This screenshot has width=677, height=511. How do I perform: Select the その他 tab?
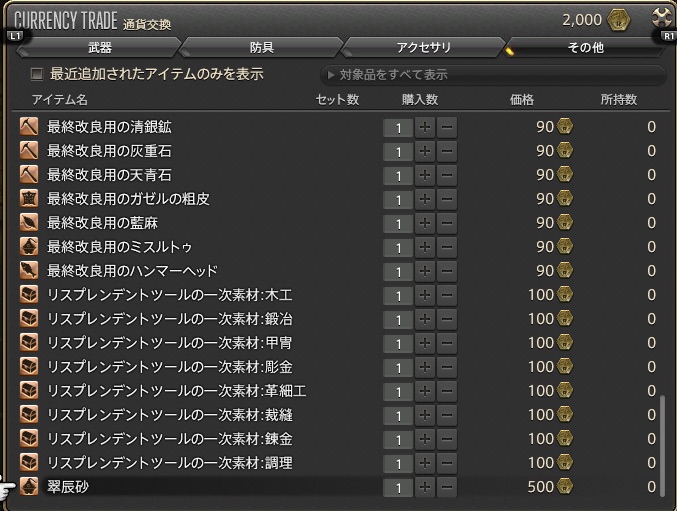(583, 47)
